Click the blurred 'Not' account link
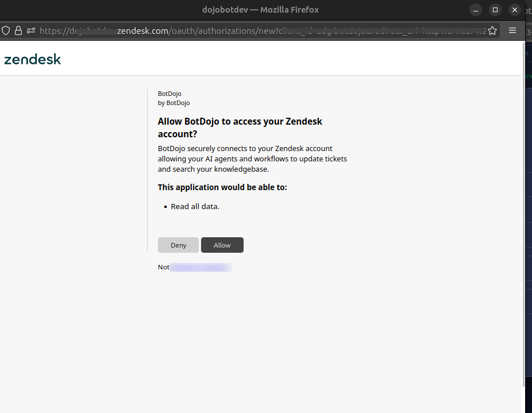 pos(201,268)
